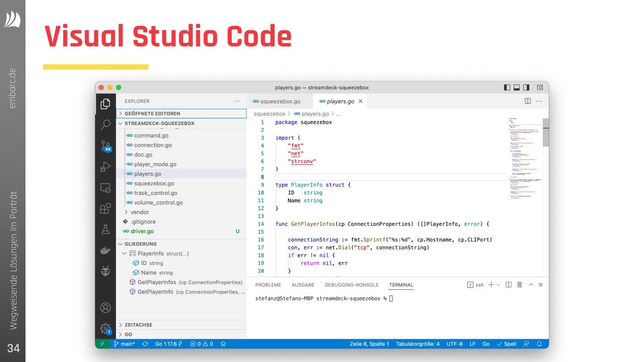Screen dimensions: 644x362
Task: Maximize the panel with up chevron
Action: tap(531, 285)
